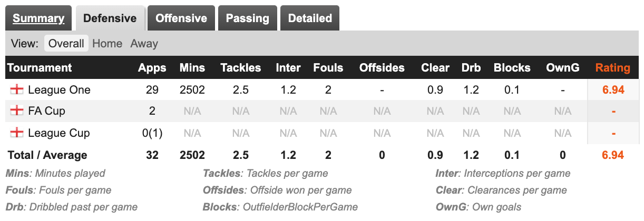This screenshot has height=221, width=644.
Task: Open the League One tournament link
Action: pyautogui.click(x=59, y=90)
